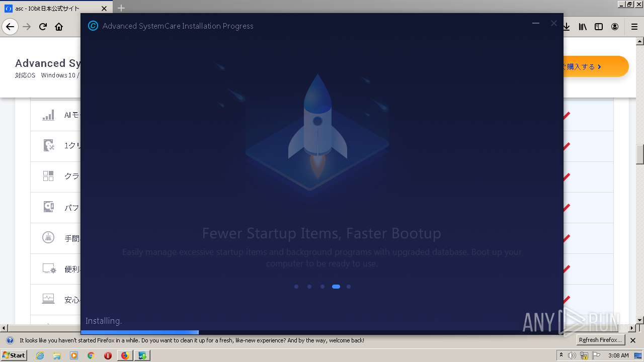Viewport: 644px width, 362px height.
Task: Switch to Firefox in the taskbar
Action: [125, 355]
